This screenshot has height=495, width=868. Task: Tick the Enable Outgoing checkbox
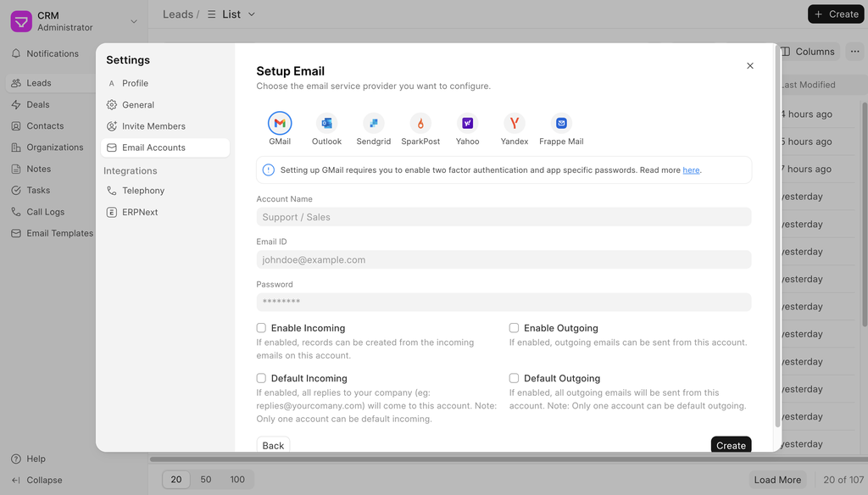pyautogui.click(x=515, y=328)
